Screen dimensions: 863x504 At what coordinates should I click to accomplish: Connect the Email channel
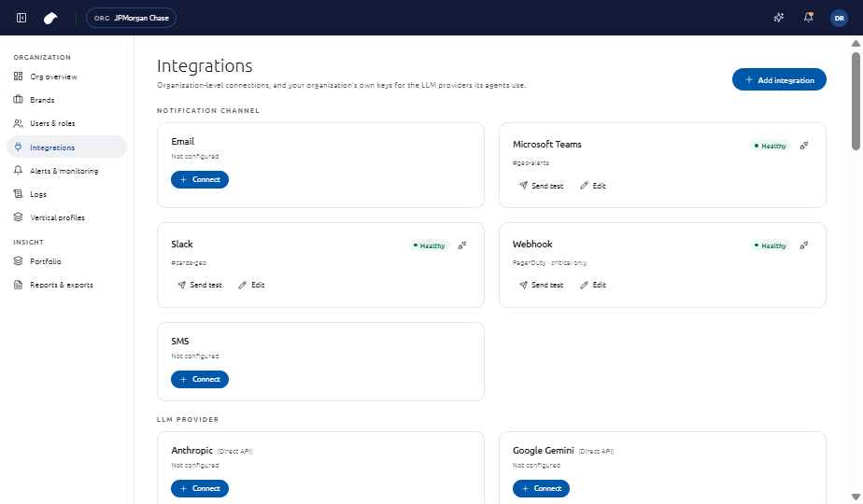pos(200,179)
